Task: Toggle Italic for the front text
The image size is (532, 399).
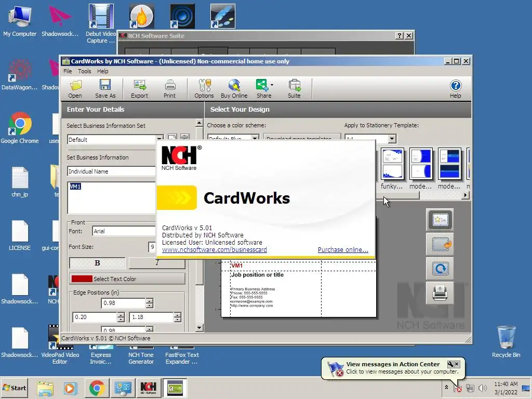Action: pyautogui.click(x=157, y=263)
